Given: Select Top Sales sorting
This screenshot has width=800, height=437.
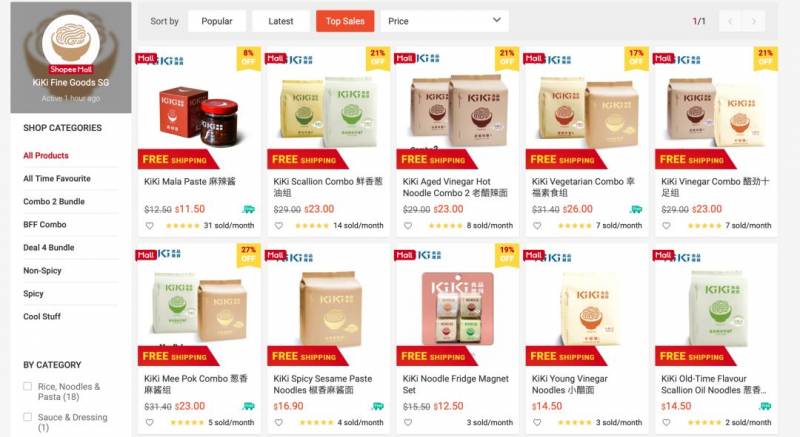Looking at the screenshot, I should click(x=345, y=21).
